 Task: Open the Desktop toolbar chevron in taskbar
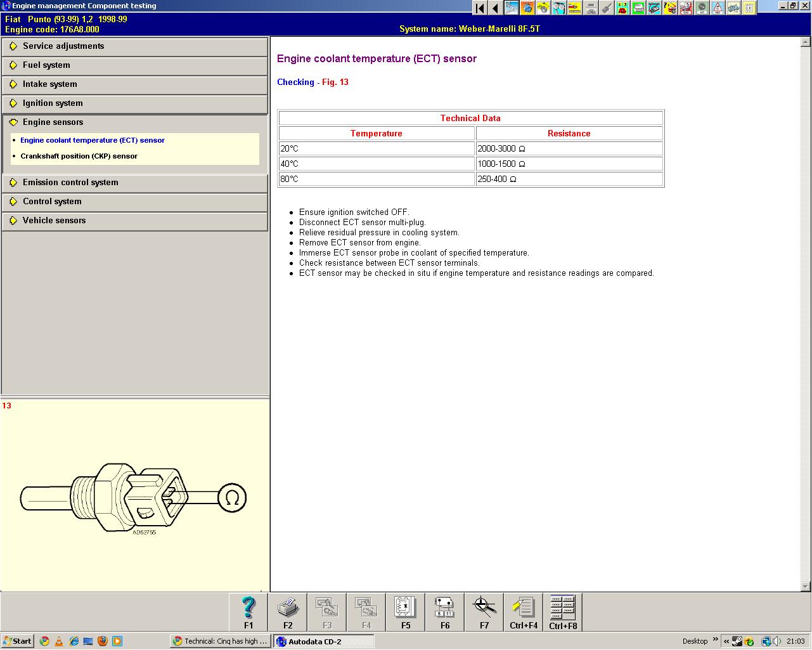pyautogui.click(x=716, y=639)
